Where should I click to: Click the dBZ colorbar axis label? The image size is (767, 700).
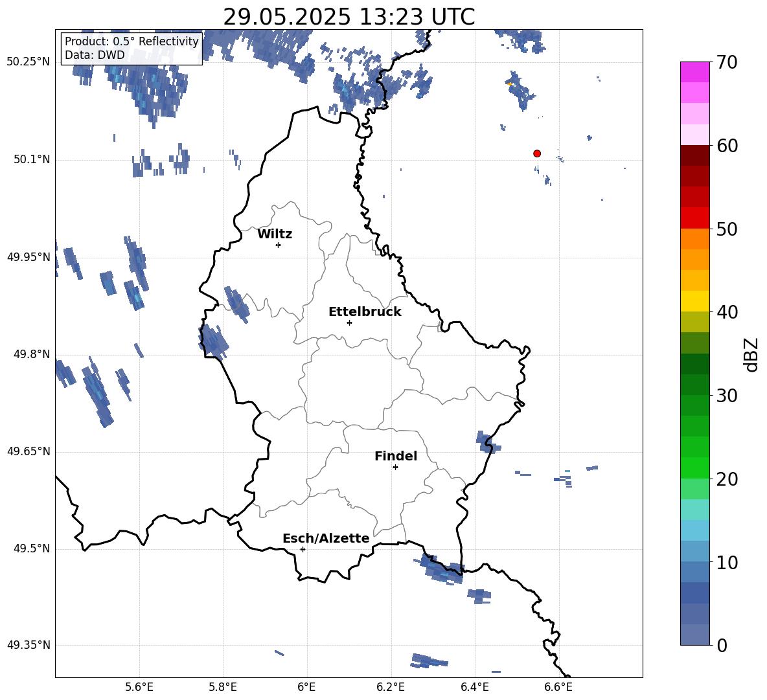point(752,354)
